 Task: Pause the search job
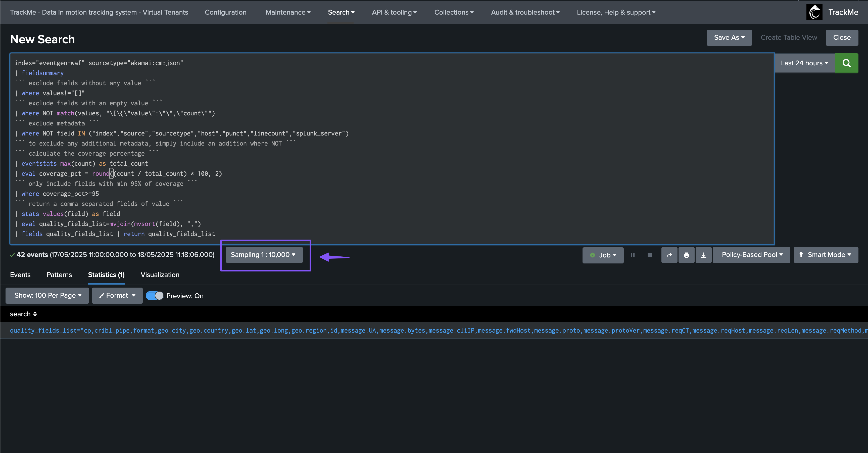coord(633,255)
